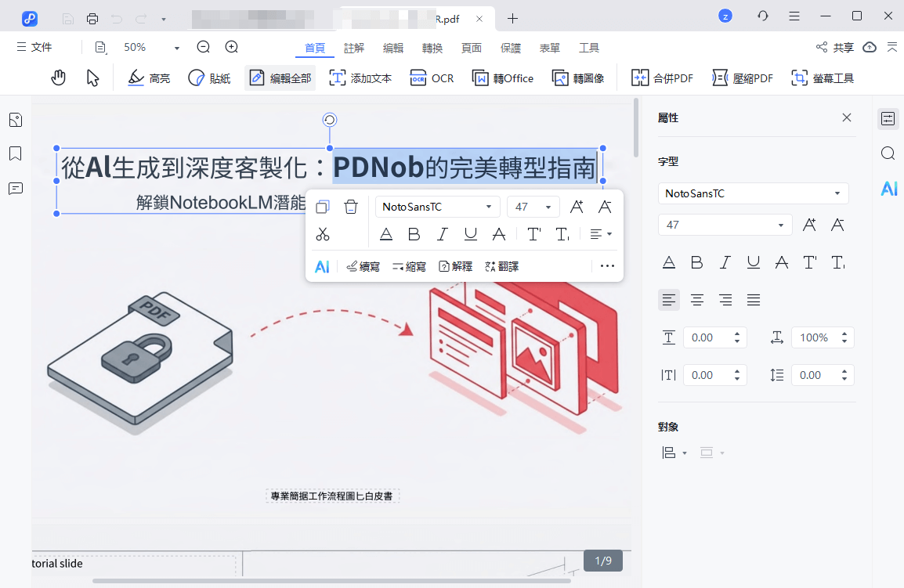The image size is (904, 588).
Task: Open the bookmarks sidebar panel
Action: point(14,153)
